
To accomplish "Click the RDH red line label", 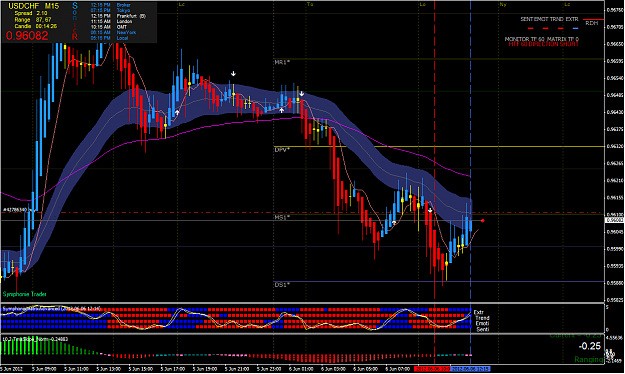I will pos(592,23).
